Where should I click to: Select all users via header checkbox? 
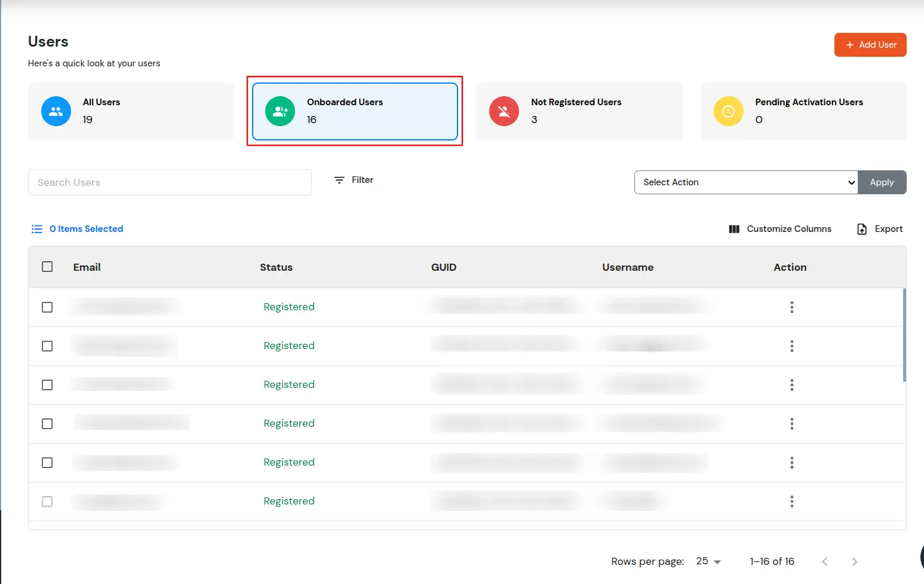tap(47, 267)
